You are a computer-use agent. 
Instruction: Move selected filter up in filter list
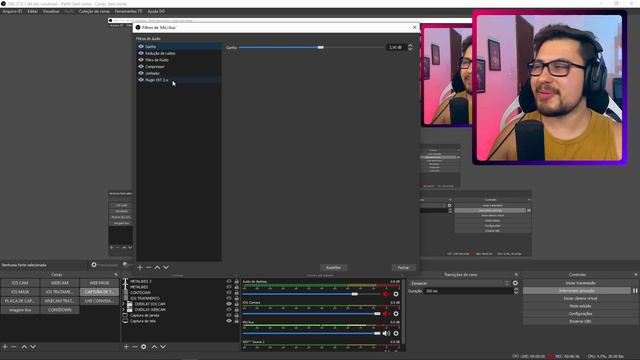pos(157,267)
